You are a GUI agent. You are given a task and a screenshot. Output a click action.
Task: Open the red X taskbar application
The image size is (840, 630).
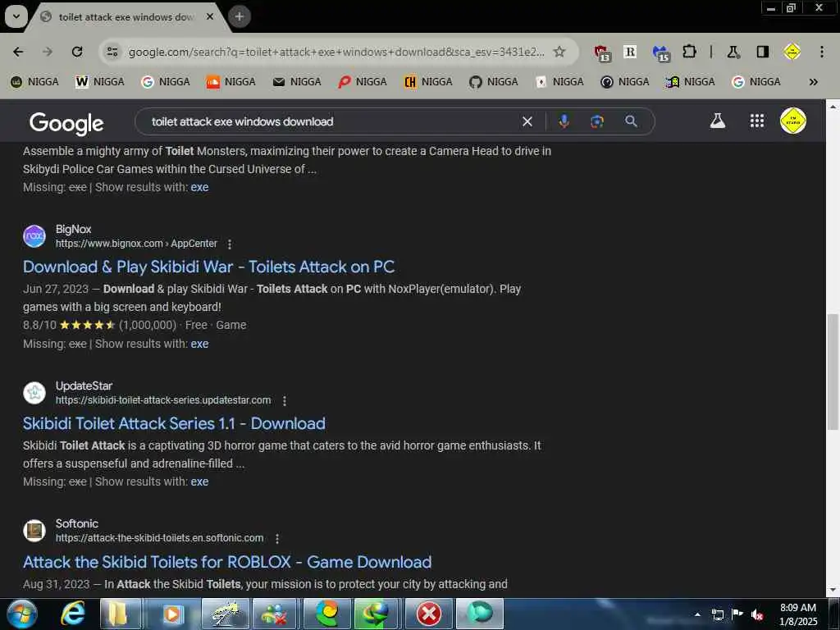point(429,614)
